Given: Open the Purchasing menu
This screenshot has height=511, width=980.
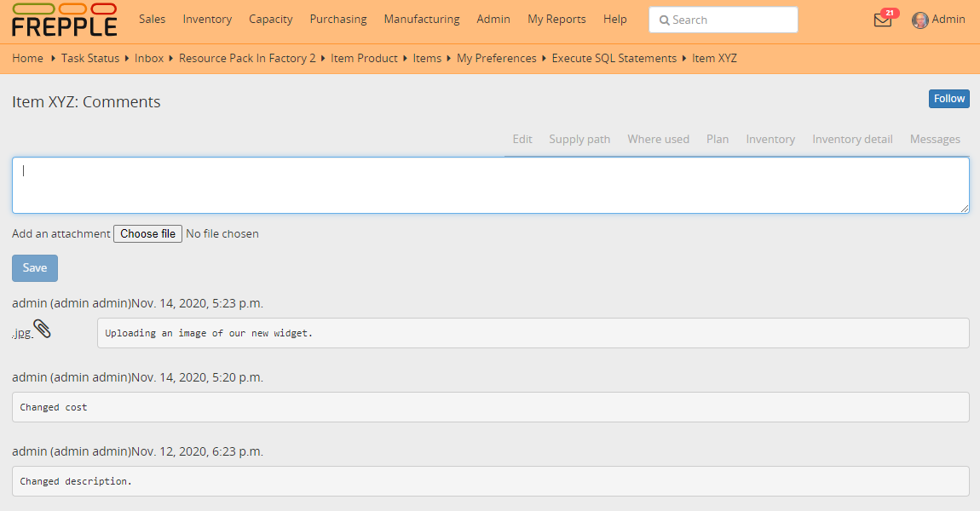Looking at the screenshot, I should [338, 19].
